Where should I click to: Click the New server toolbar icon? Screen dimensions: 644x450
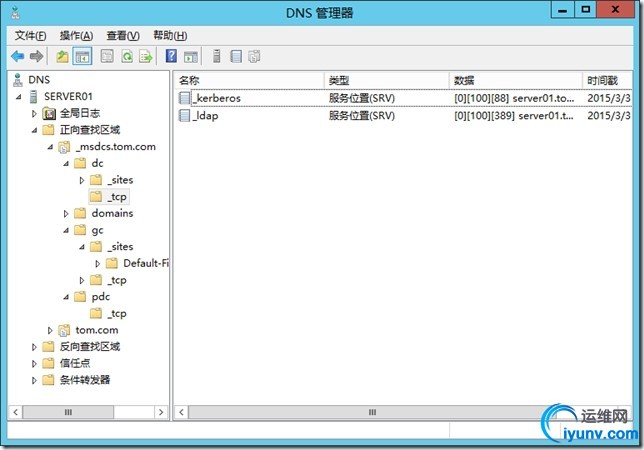click(216, 56)
